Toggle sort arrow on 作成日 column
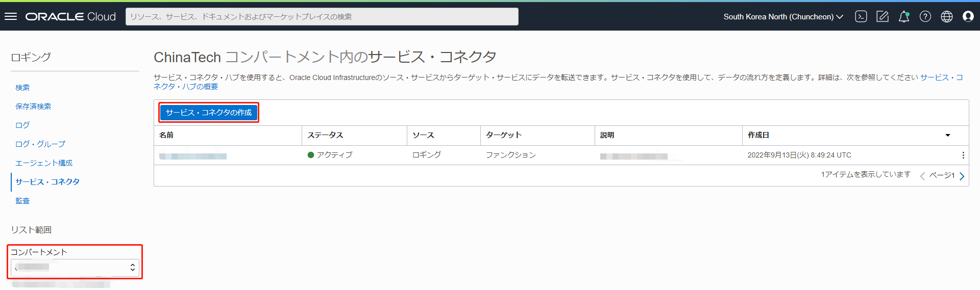 948,135
